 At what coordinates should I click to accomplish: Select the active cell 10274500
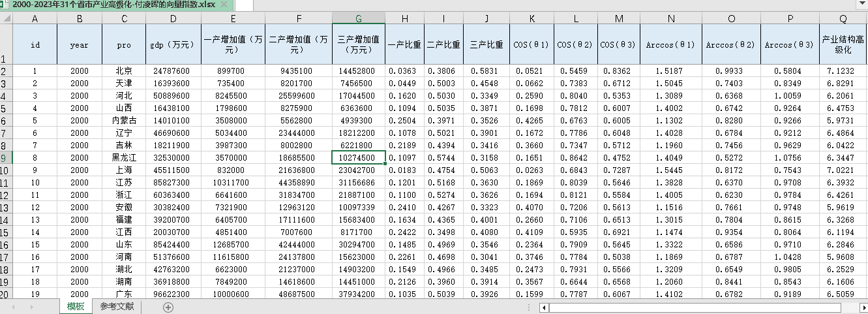[359, 157]
